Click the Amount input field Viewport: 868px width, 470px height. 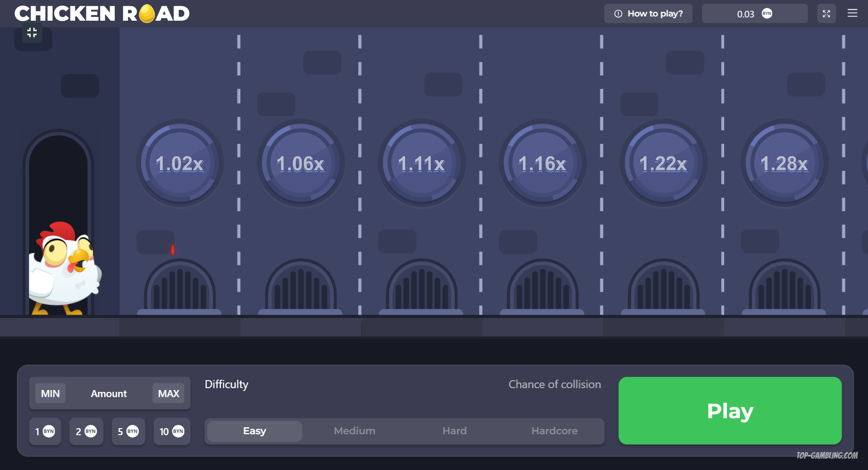[109, 393]
